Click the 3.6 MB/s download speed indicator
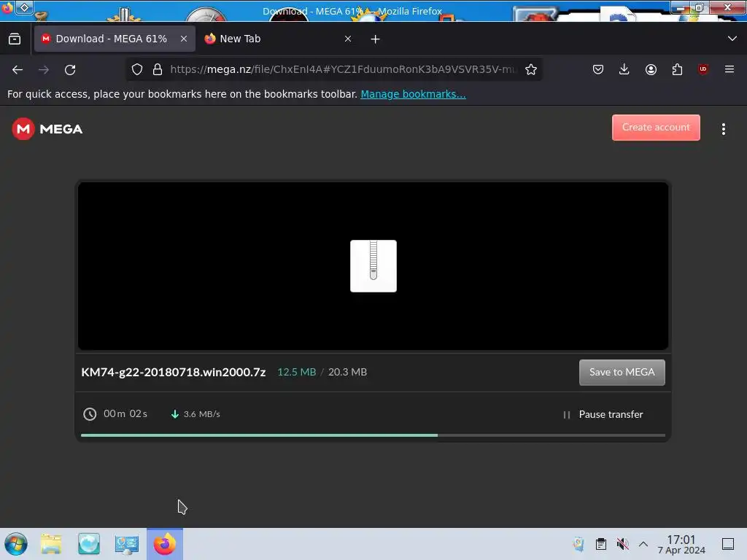The height and width of the screenshot is (560, 747). click(x=196, y=414)
